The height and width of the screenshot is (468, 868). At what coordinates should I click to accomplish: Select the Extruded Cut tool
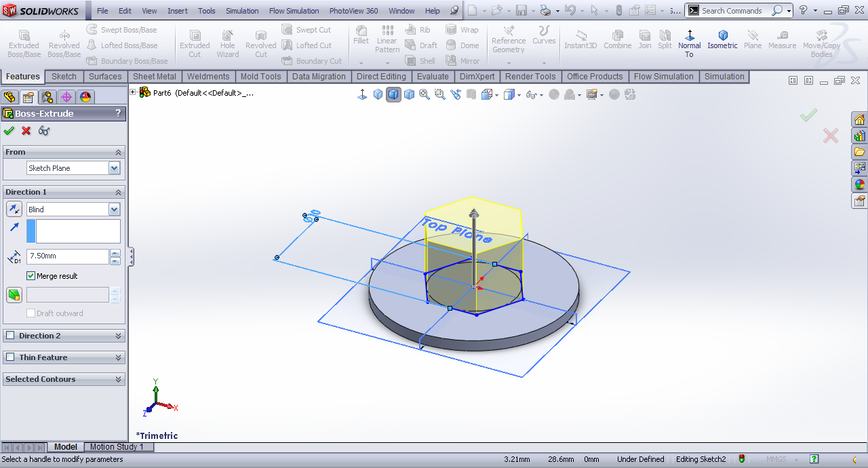click(x=195, y=44)
